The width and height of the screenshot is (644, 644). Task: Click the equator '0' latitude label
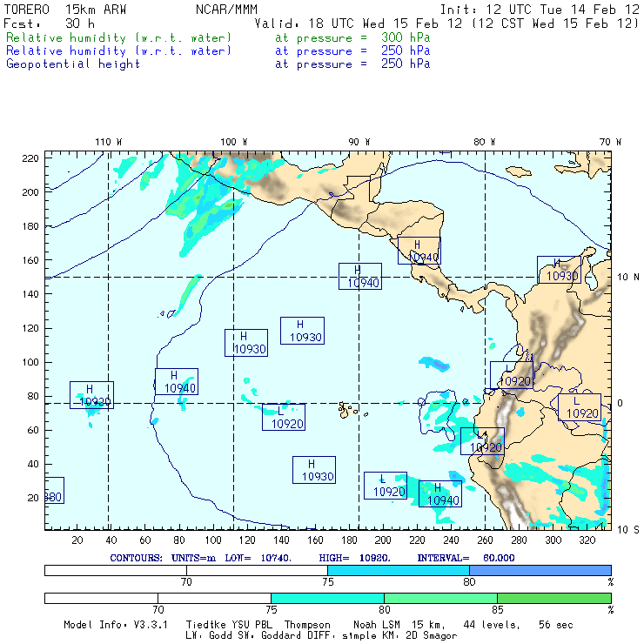click(x=620, y=403)
